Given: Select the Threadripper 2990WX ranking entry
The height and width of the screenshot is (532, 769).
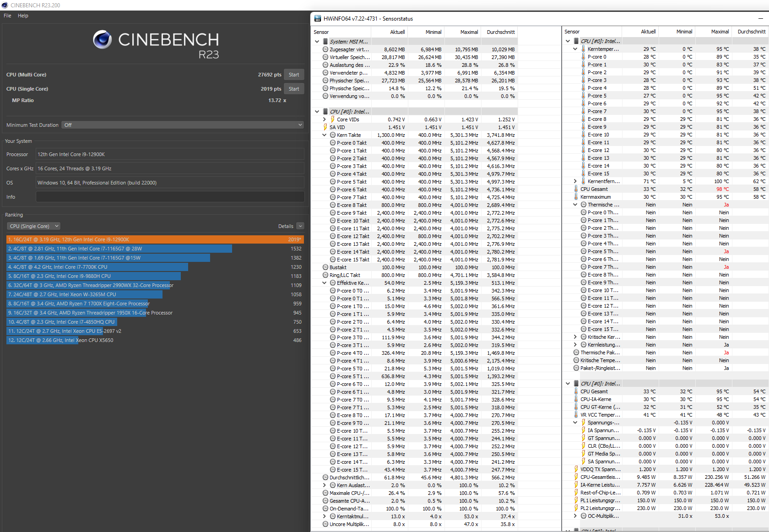Looking at the screenshot, I should 155,285.
